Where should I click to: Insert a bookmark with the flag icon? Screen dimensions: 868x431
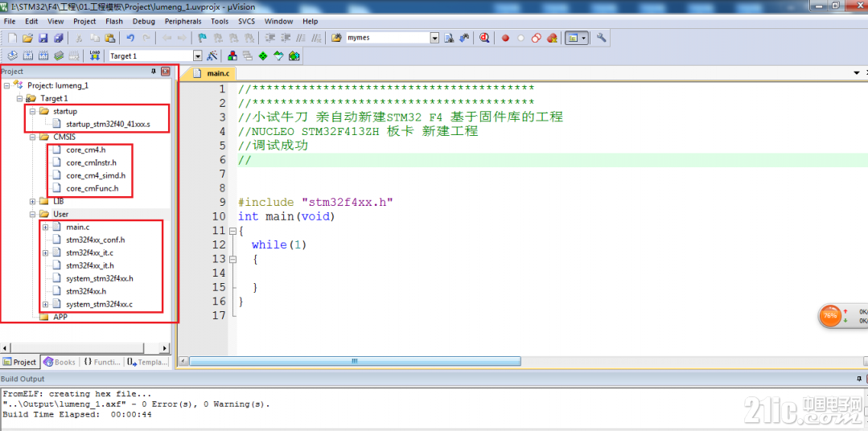click(203, 38)
